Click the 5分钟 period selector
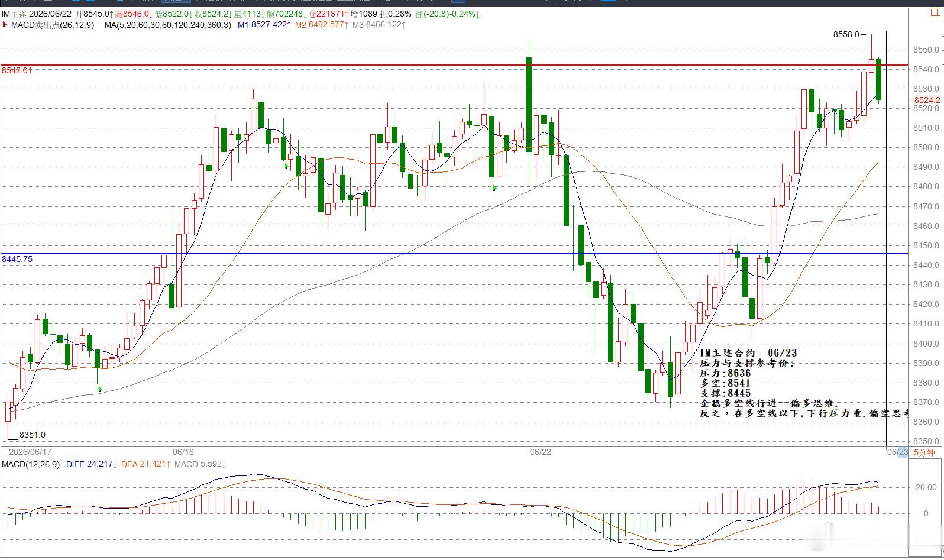This screenshot has height=560, width=944. point(924,452)
